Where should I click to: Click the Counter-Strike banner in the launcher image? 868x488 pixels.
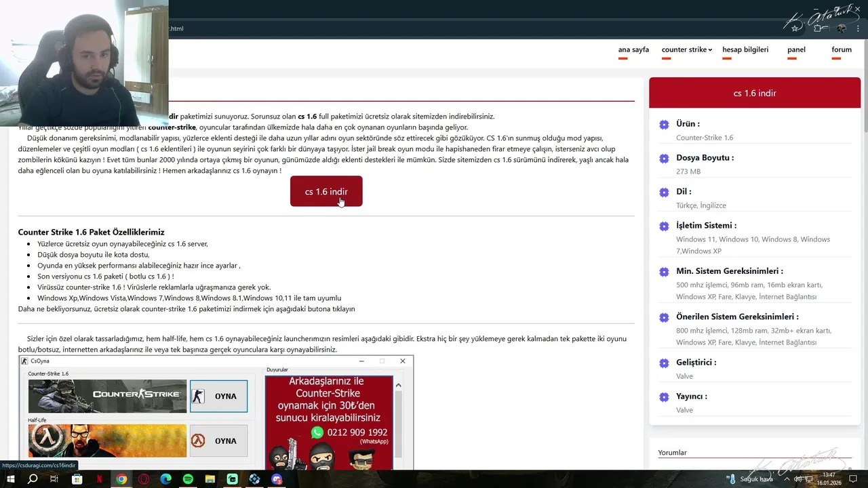107,396
